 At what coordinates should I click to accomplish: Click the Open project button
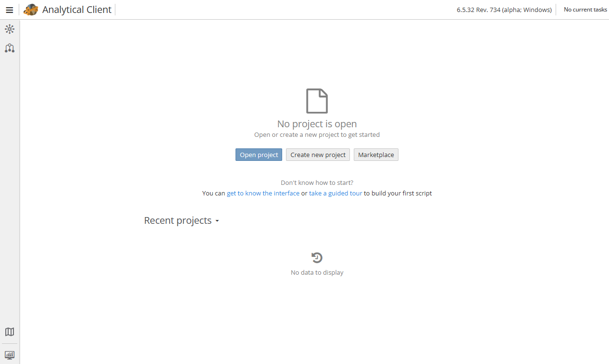pyautogui.click(x=259, y=155)
